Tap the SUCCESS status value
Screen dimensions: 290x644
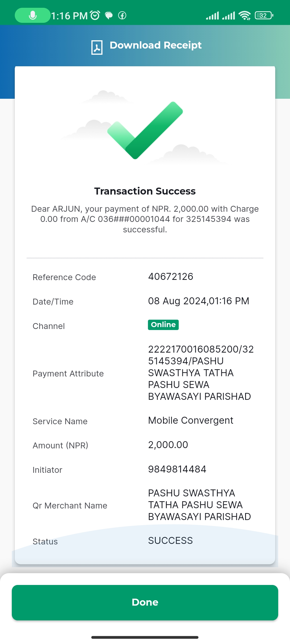coord(171,541)
